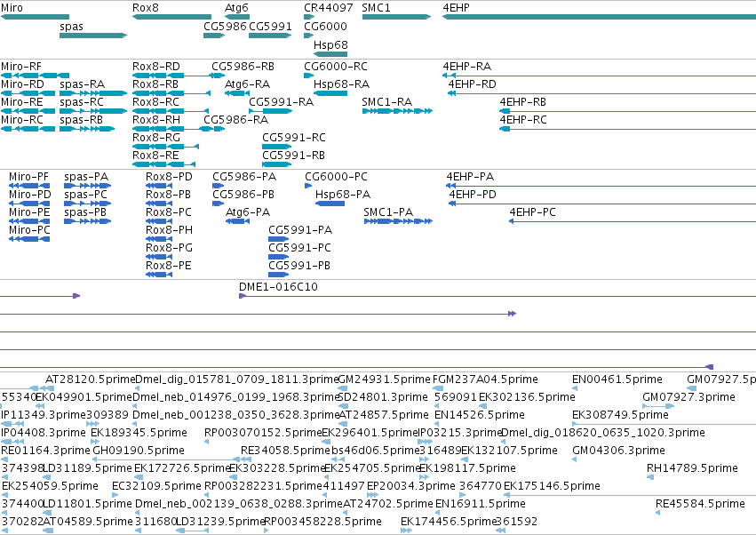
Task: Select the Atg6-RA transcript label
Action: click(247, 84)
